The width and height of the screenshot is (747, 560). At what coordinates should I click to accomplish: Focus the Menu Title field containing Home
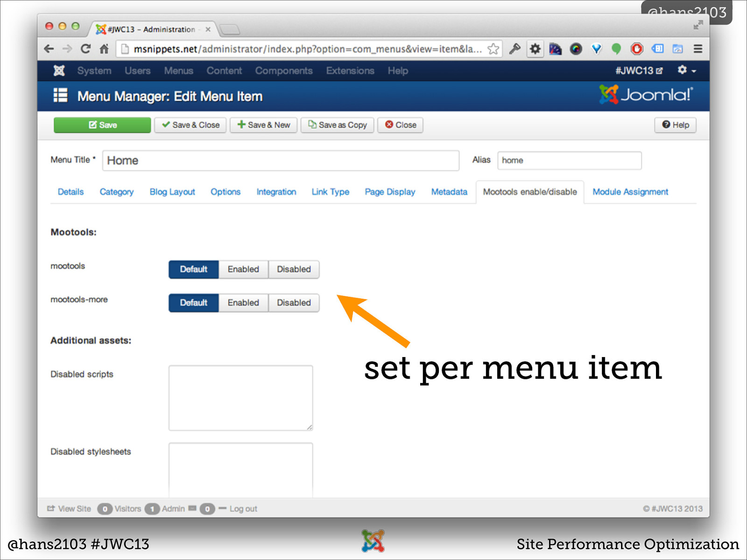281,161
